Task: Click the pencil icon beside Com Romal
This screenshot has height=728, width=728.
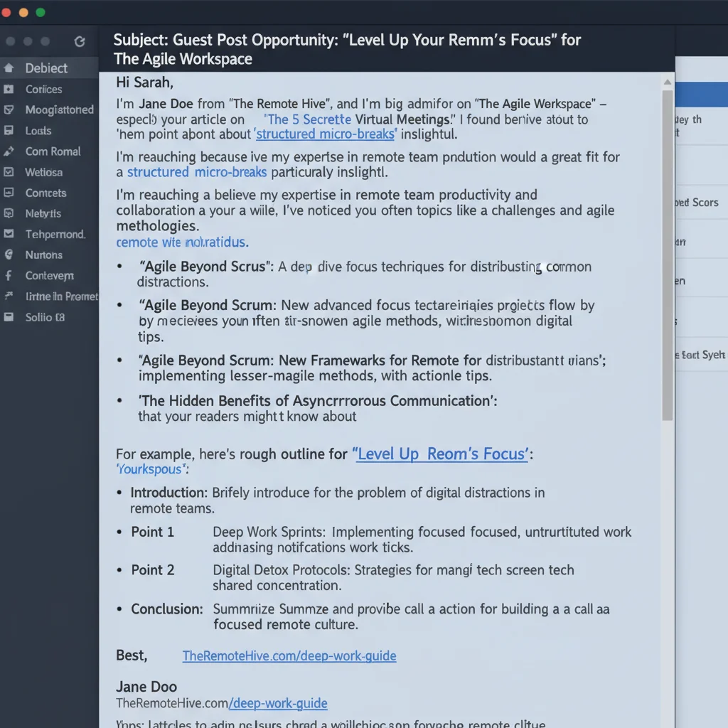Action: tap(9, 151)
